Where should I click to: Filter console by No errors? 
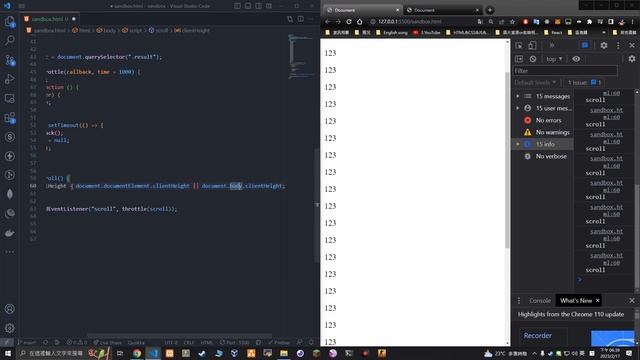[x=543, y=120]
